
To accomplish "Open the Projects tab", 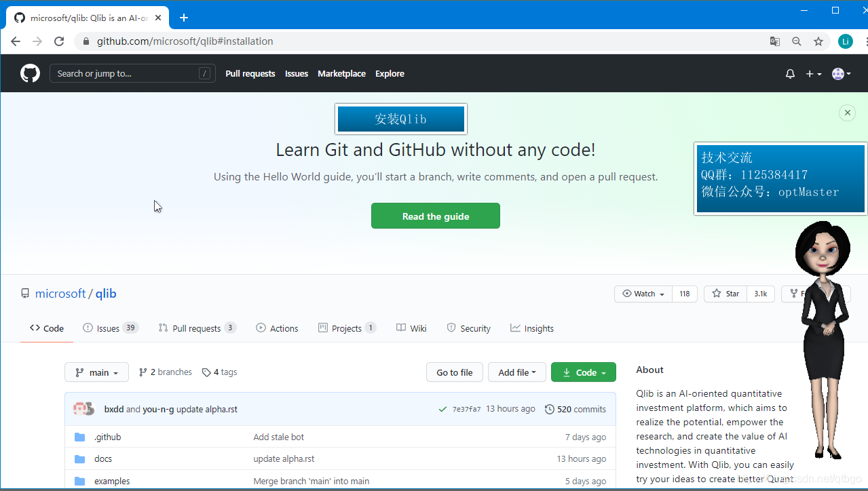I will (347, 328).
